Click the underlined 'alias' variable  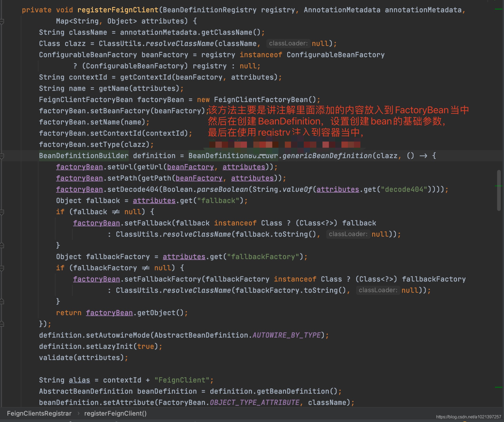(80, 380)
